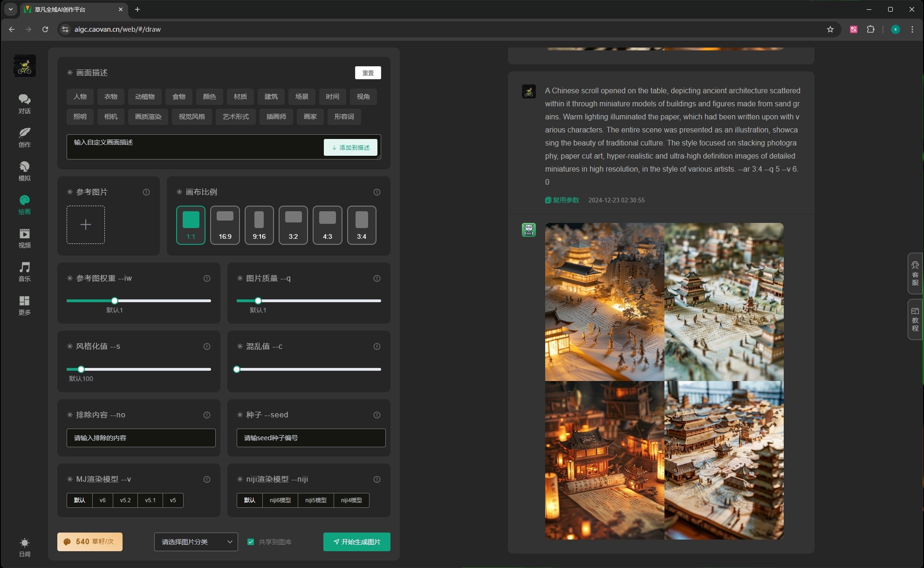
Task: Choose the v6 MJ render model
Action: point(103,500)
